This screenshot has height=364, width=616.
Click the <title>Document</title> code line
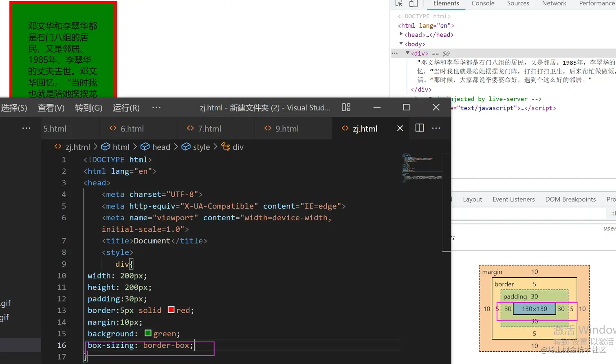point(154,241)
